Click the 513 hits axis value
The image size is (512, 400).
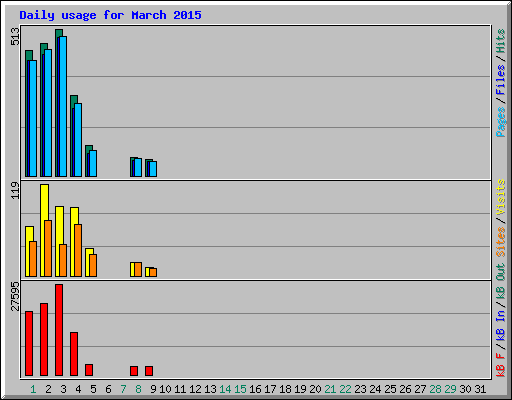pos(15,36)
